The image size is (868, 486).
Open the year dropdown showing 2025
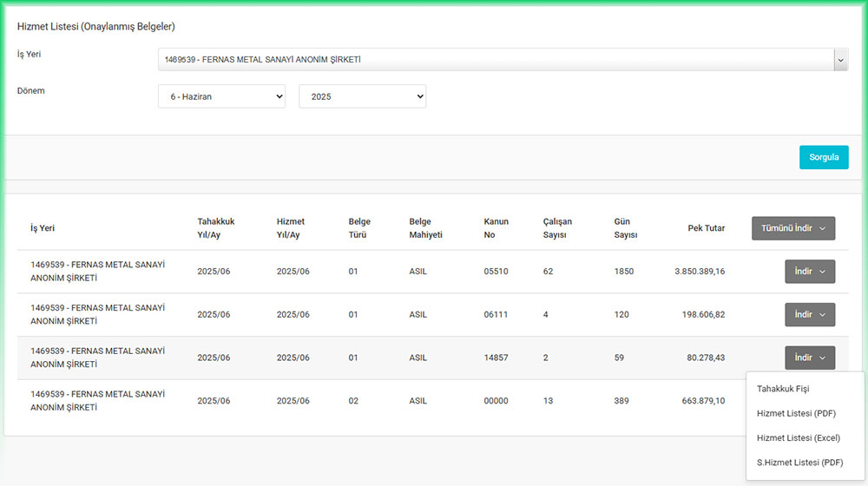pos(362,96)
